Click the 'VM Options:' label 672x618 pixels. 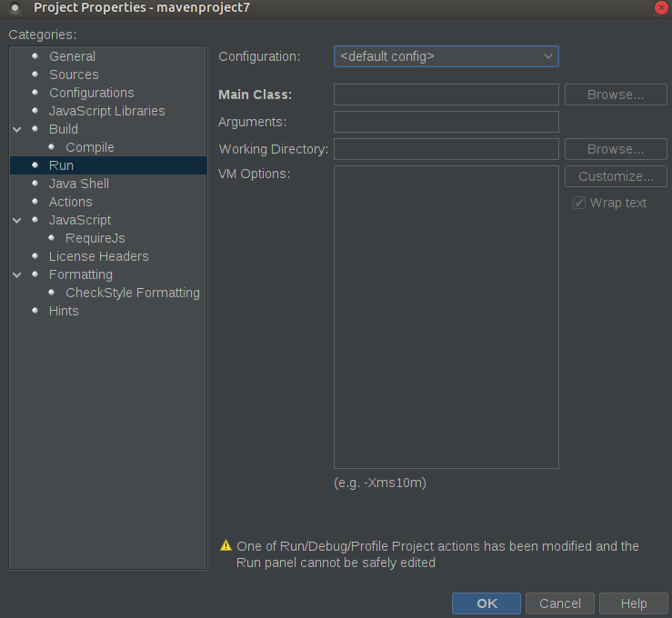pyautogui.click(x=254, y=174)
